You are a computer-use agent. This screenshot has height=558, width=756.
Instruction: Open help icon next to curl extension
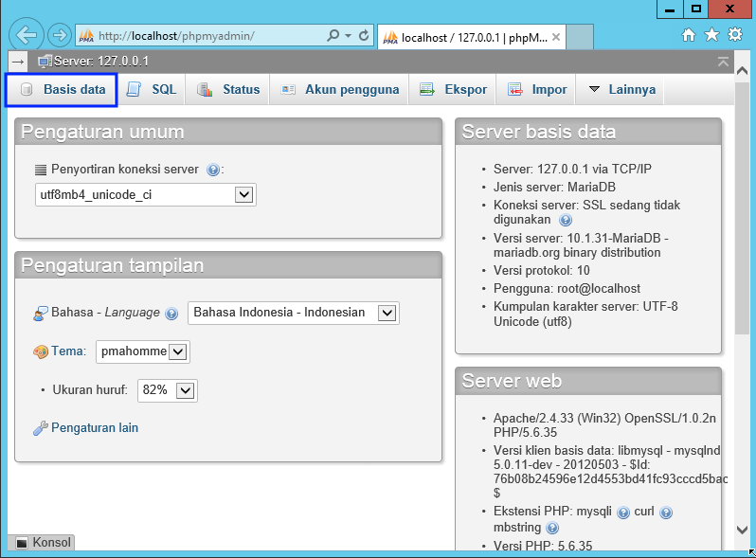pyautogui.click(x=666, y=513)
